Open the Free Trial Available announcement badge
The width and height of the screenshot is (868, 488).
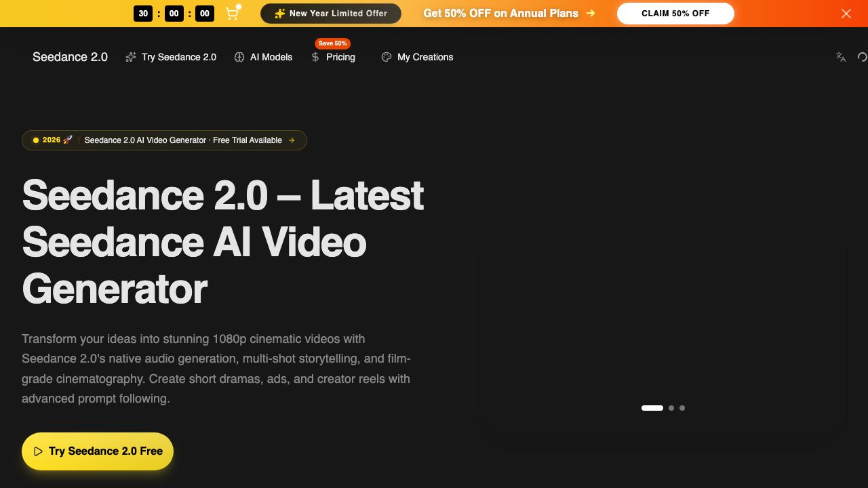[x=164, y=140]
